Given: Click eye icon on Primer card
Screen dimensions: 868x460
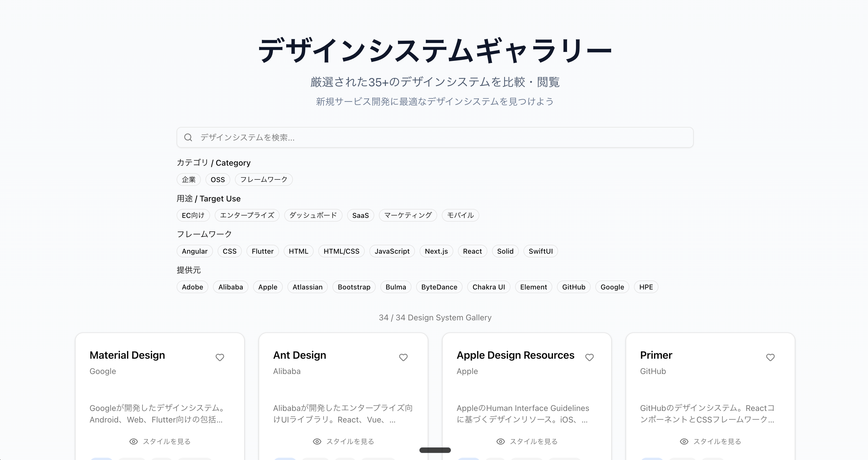Looking at the screenshot, I should (x=684, y=442).
